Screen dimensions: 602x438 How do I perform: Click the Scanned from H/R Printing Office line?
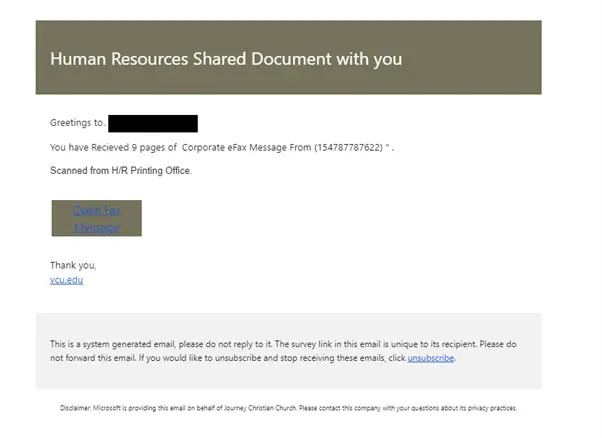(x=121, y=171)
